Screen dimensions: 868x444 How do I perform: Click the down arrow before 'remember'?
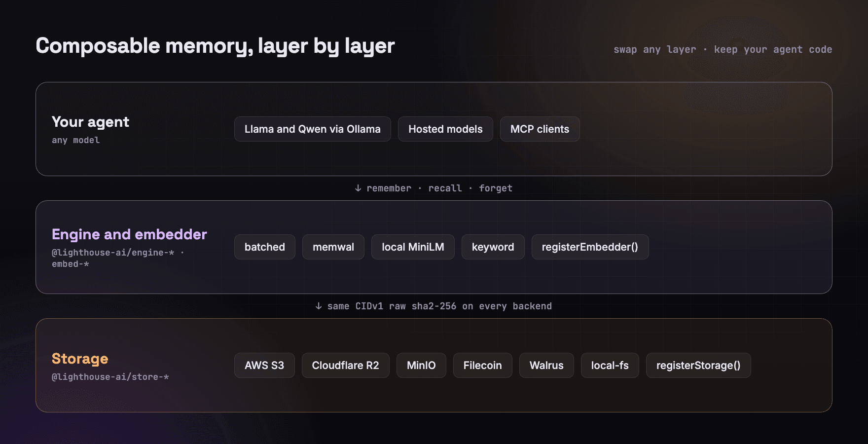(358, 188)
